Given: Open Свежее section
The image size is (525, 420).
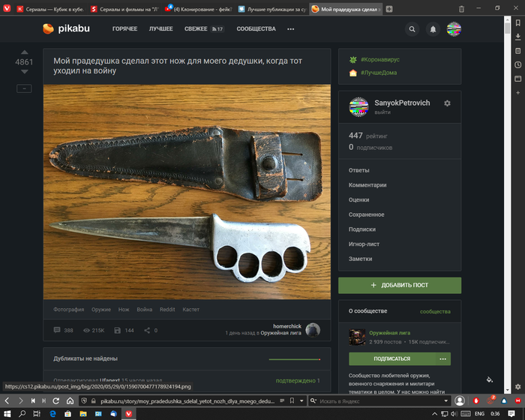Looking at the screenshot, I should [x=196, y=29].
